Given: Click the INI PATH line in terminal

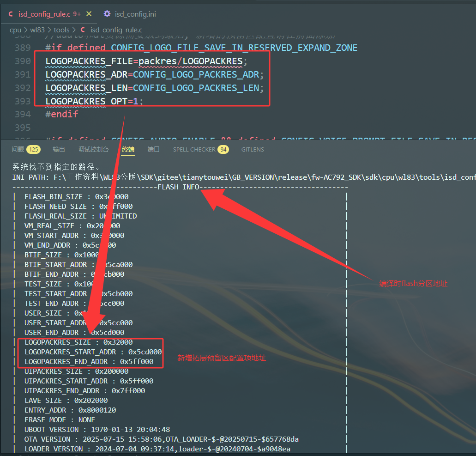Looking at the screenshot, I should pyautogui.click(x=244, y=177).
